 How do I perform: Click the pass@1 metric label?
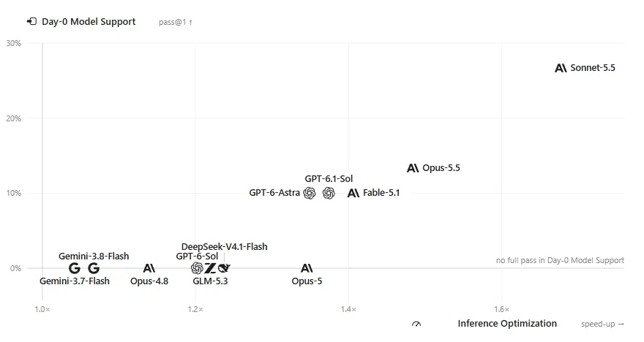coord(176,22)
